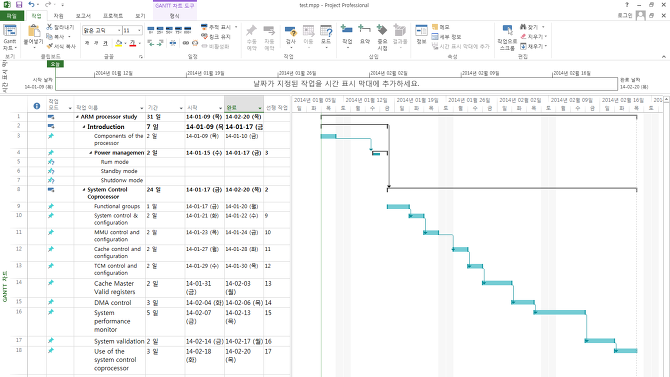Open Find (찾기) dropdown
The image size is (670, 377).
(x=542, y=27)
